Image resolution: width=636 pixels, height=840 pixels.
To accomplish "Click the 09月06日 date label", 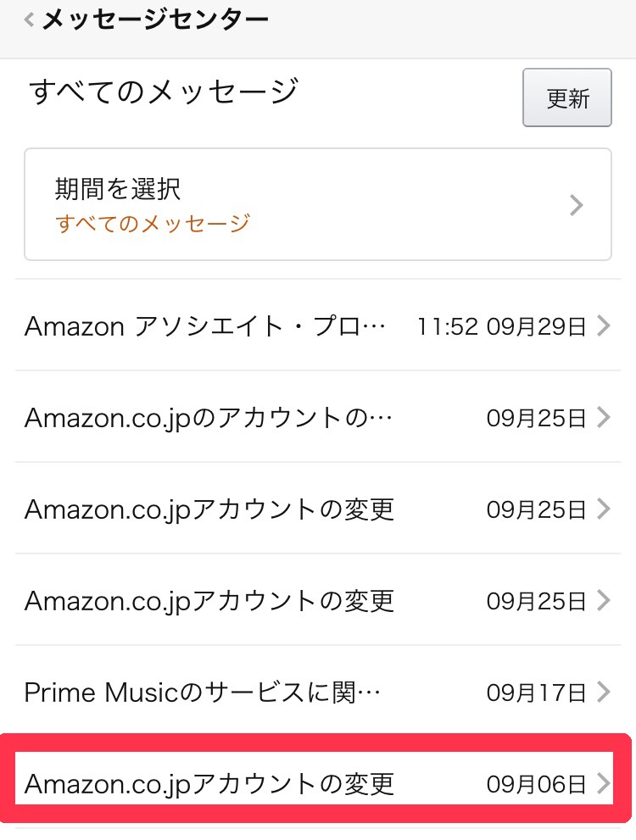I will coord(536,785).
